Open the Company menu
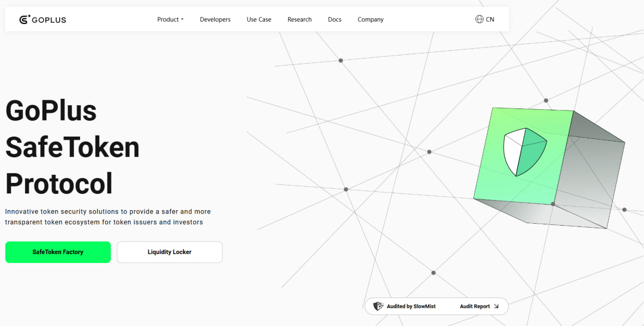Viewport: 644px width, 326px height. click(x=371, y=20)
